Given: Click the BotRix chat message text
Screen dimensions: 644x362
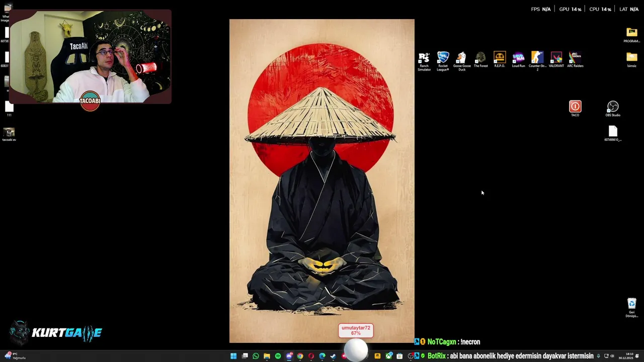Looking at the screenshot, I should coord(522,356).
